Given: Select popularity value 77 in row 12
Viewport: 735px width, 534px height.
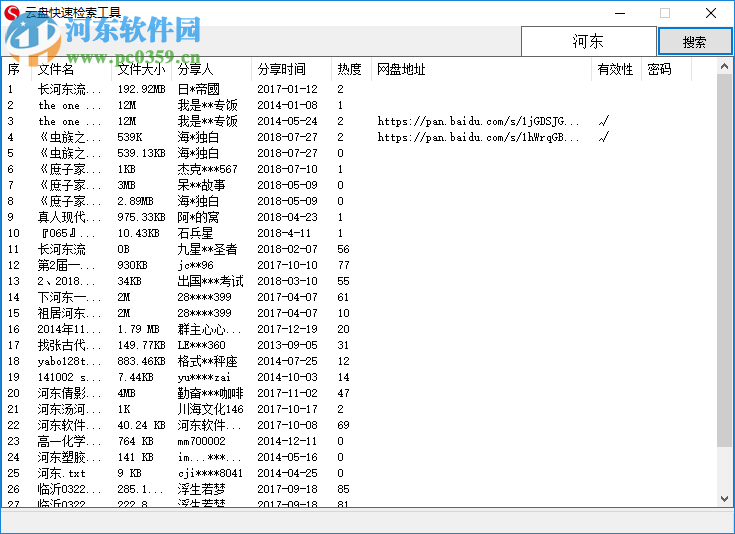Looking at the screenshot, I should pyautogui.click(x=344, y=265).
